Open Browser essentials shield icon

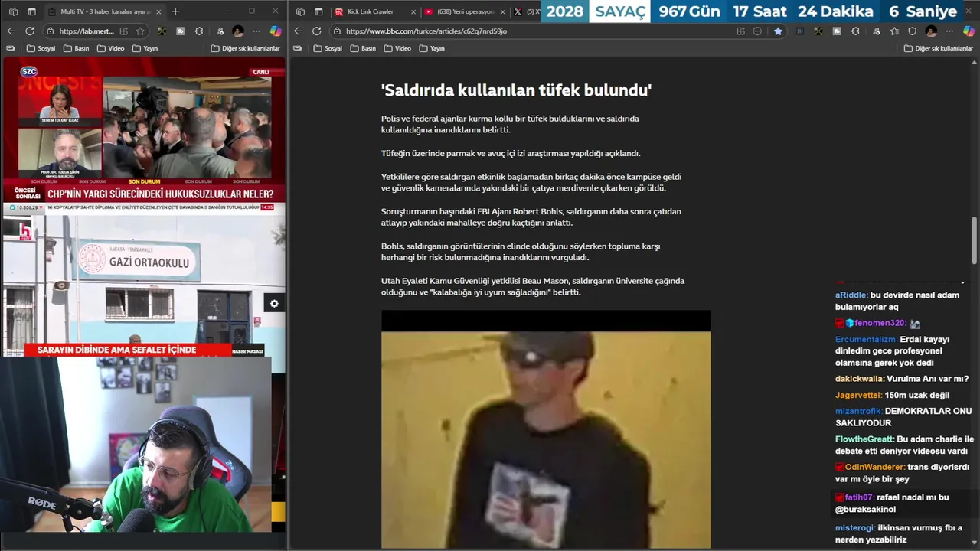(x=912, y=31)
